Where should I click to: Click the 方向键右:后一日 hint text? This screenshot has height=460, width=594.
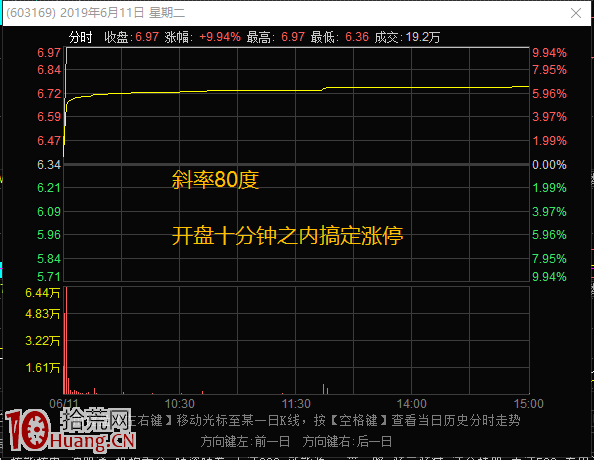click(x=347, y=441)
